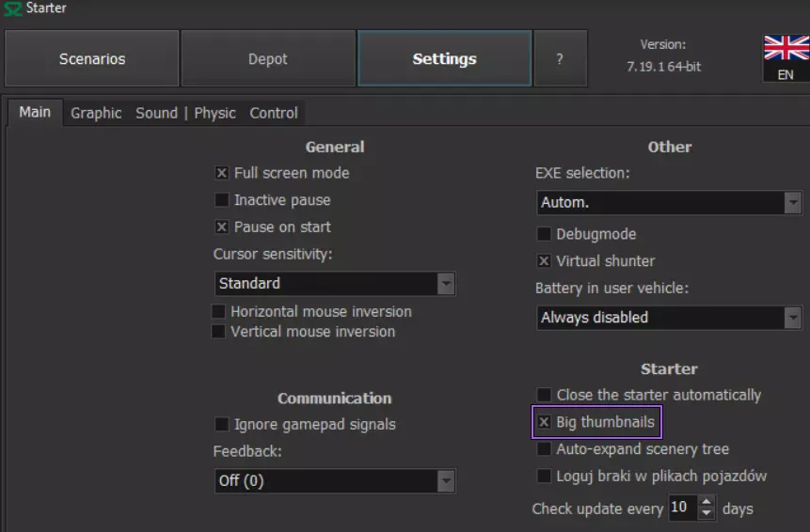Enable Horizontal mouse inversion

pyautogui.click(x=219, y=311)
